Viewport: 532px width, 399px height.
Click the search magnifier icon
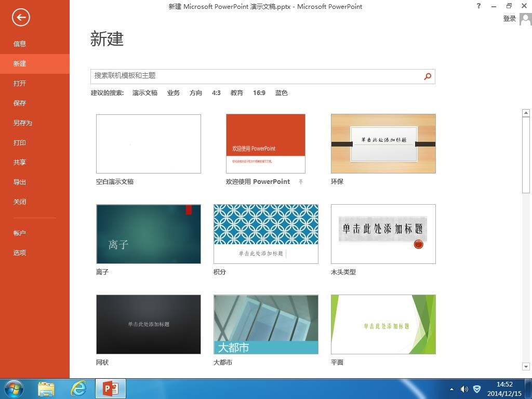(428, 76)
